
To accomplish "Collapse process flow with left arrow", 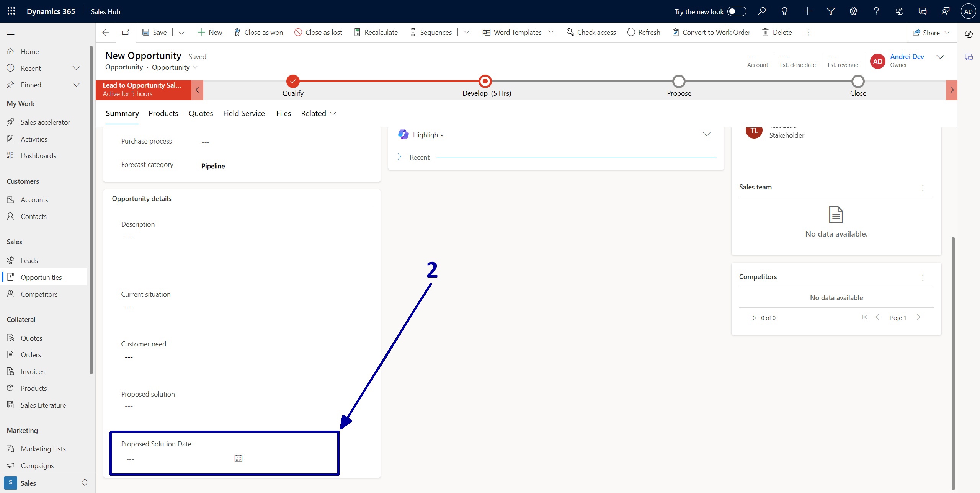I will [x=197, y=90].
